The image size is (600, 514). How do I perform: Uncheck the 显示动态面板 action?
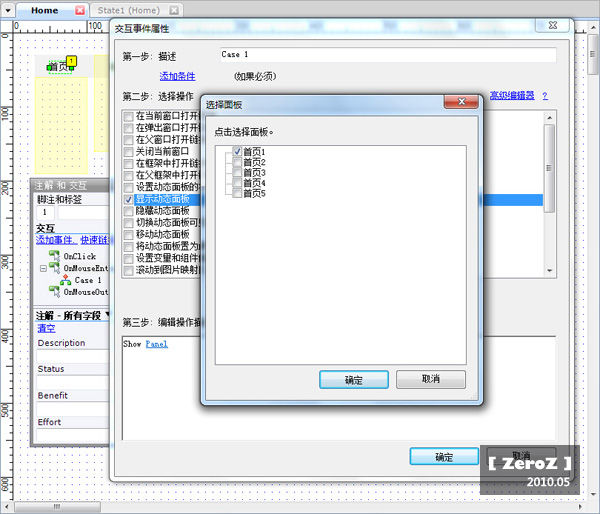[x=129, y=199]
